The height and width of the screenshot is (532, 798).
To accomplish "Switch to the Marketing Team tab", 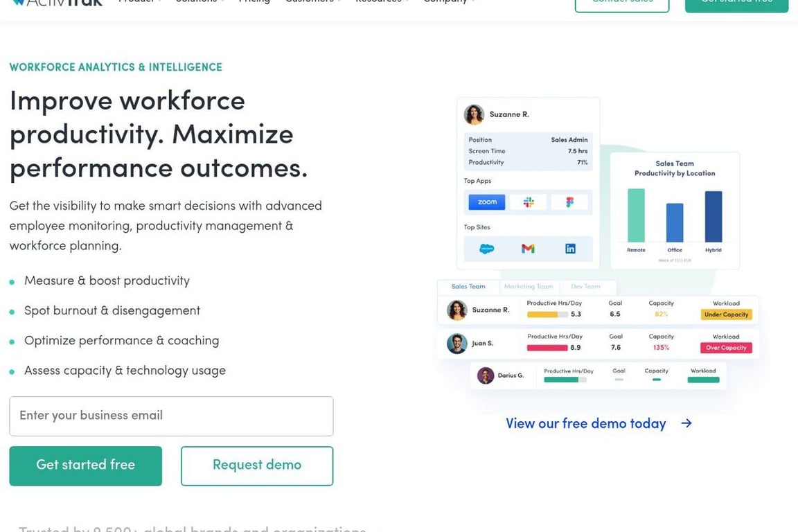I will pos(529,287).
